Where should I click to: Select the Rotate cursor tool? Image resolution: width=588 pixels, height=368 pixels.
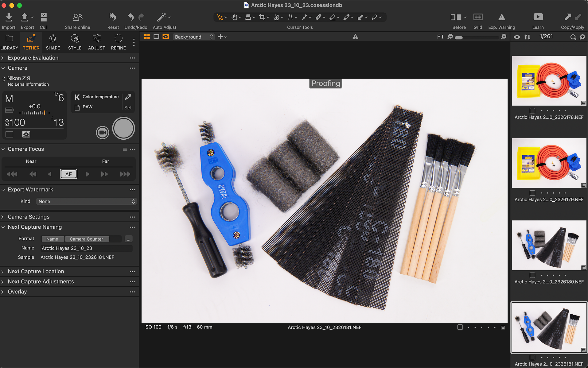point(276,17)
